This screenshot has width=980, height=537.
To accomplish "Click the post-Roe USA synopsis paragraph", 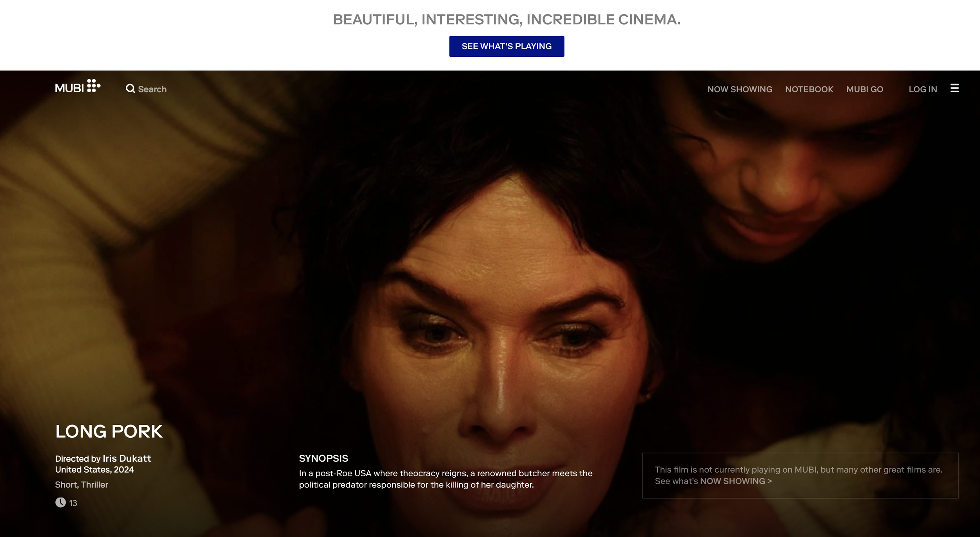I will (446, 479).
